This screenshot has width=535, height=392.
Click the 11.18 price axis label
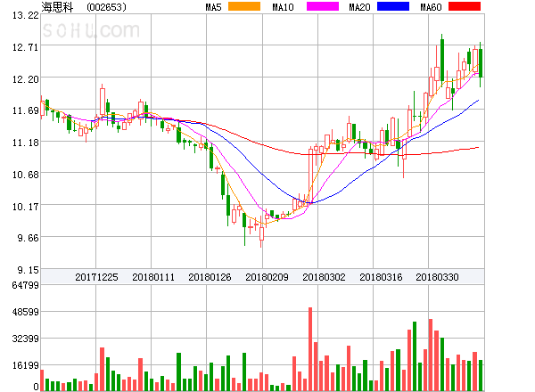(x=26, y=143)
